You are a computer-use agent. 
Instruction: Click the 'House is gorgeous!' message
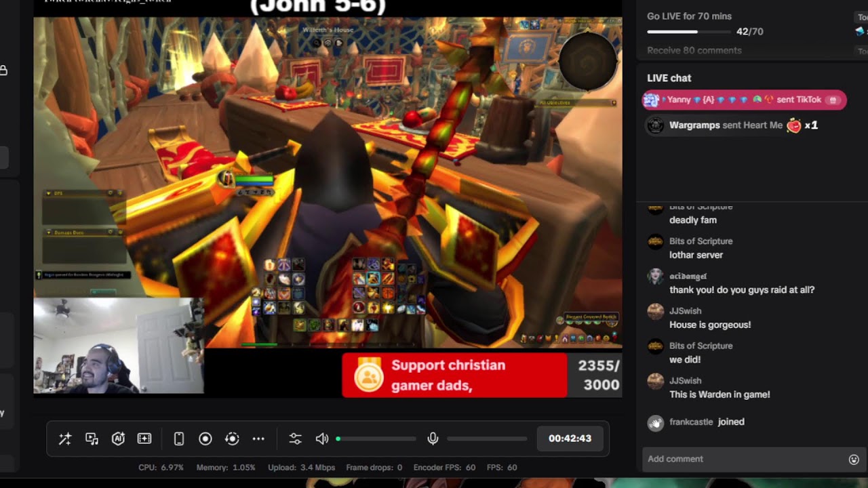tap(710, 325)
